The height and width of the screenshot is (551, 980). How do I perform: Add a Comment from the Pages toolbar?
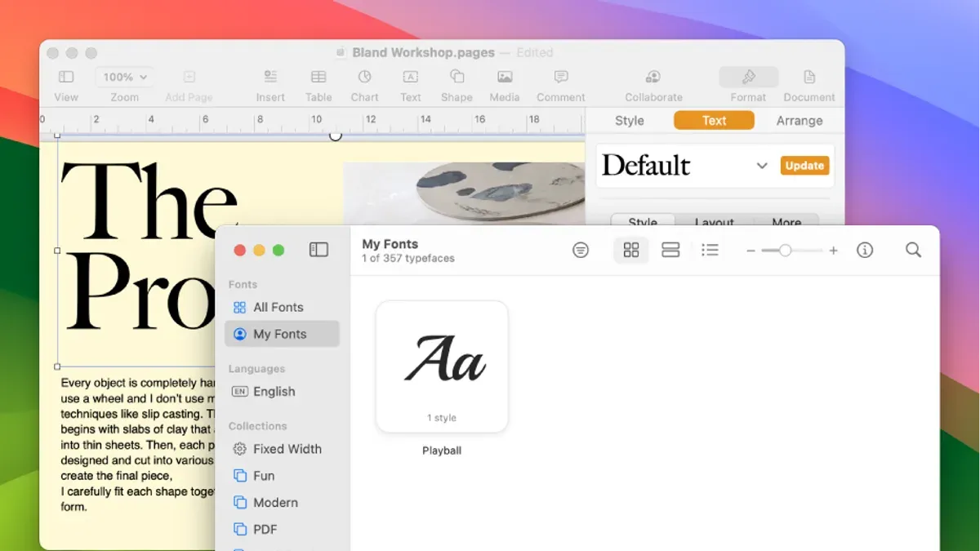561,77
